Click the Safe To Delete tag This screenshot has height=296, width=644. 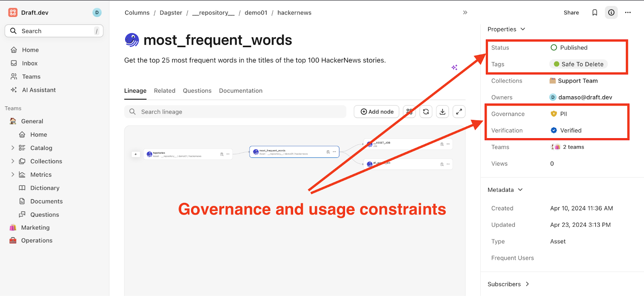(x=578, y=64)
